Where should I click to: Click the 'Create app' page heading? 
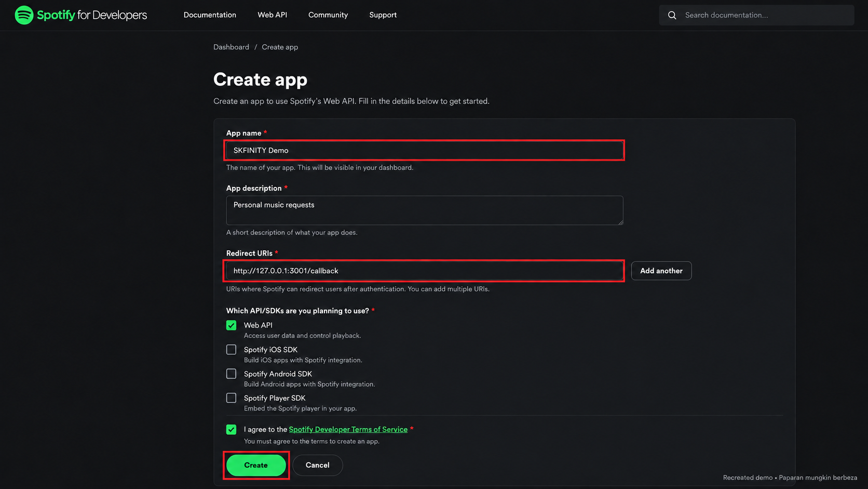click(x=260, y=80)
